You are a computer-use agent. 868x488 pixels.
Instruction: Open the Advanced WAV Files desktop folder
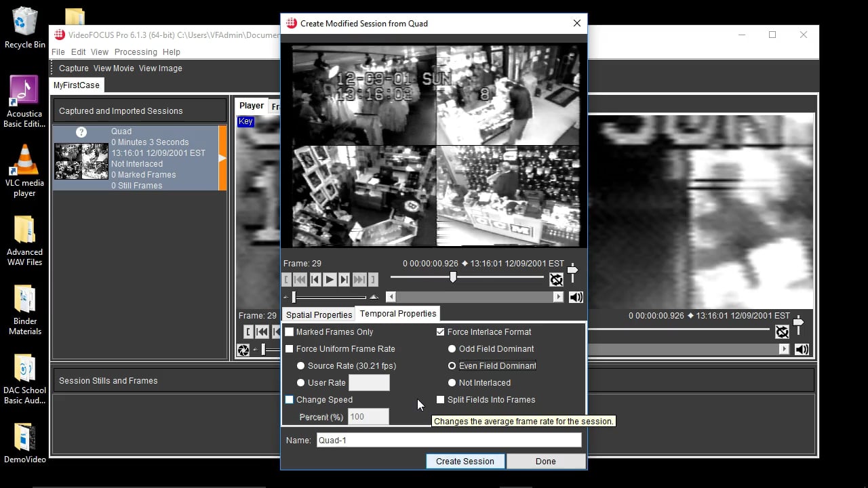(x=24, y=241)
